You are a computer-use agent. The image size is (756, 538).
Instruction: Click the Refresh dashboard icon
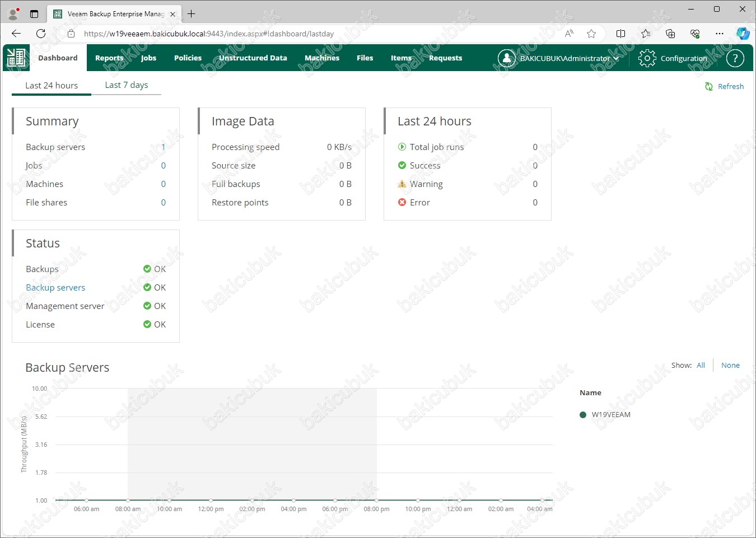click(709, 86)
